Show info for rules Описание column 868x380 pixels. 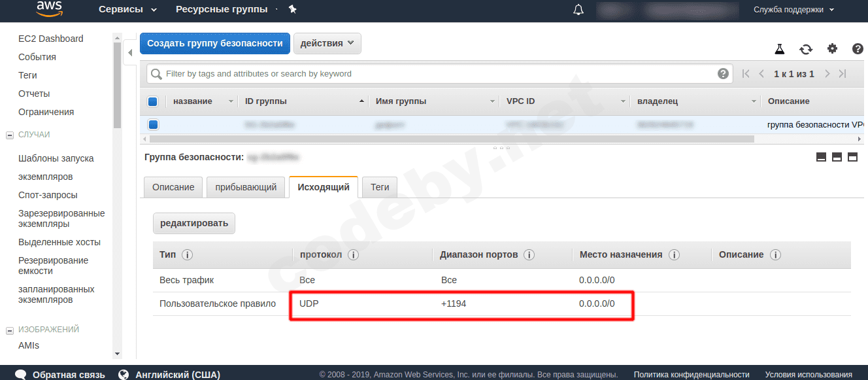tap(775, 255)
